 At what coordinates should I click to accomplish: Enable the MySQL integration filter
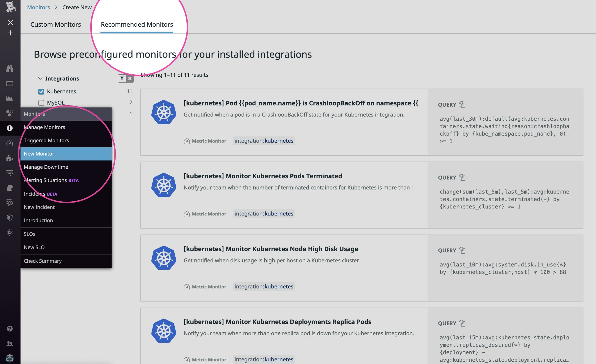pyautogui.click(x=41, y=102)
